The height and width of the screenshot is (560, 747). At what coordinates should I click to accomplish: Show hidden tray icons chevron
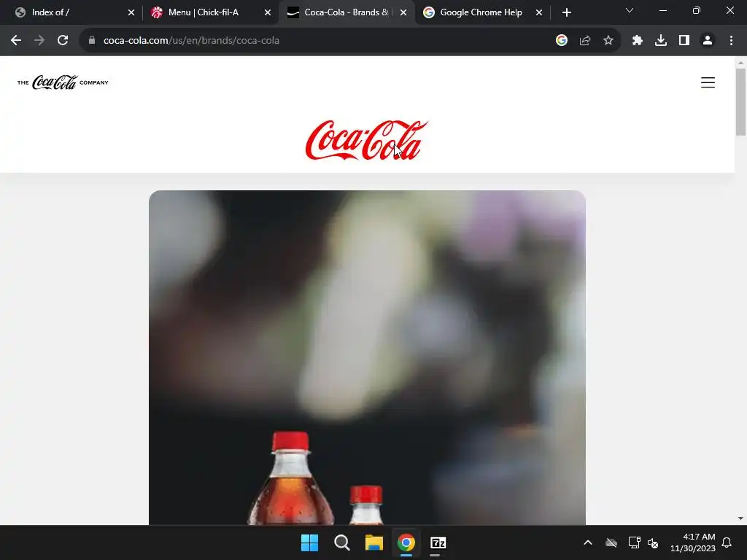(x=588, y=542)
